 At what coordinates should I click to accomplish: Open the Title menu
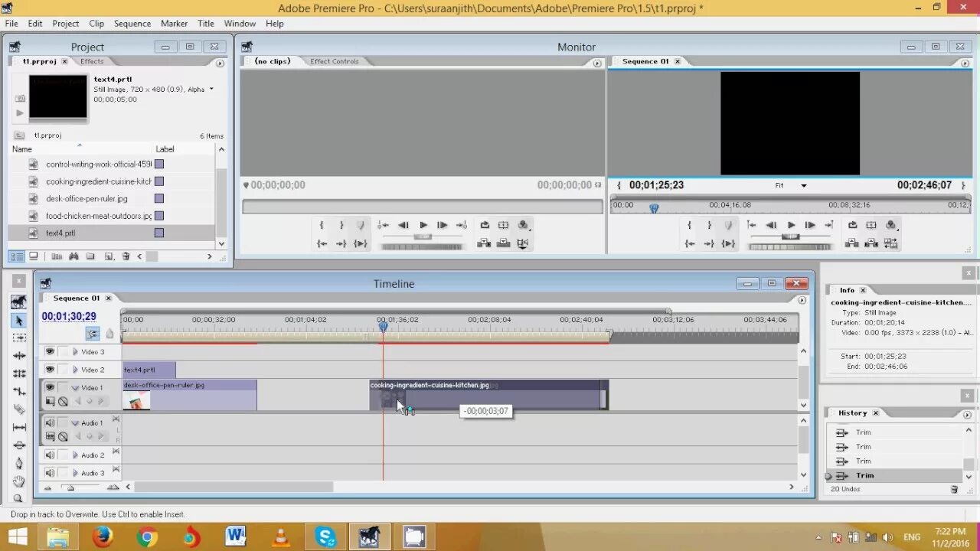click(206, 24)
